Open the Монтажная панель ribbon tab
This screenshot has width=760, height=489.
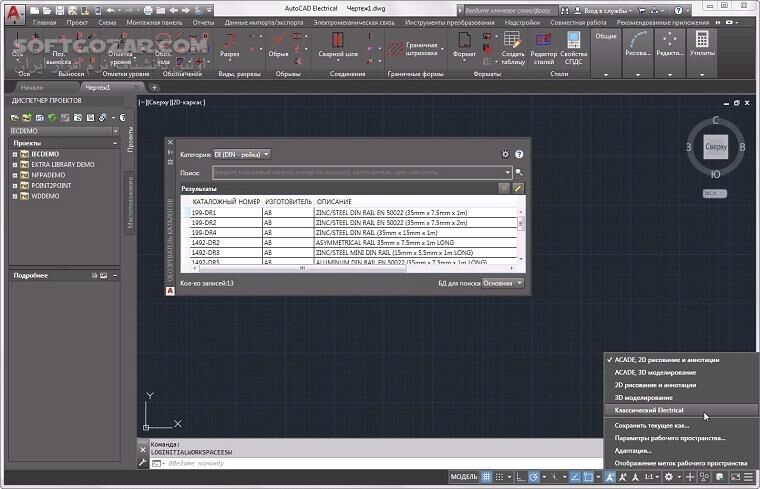[x=155, y=22]
